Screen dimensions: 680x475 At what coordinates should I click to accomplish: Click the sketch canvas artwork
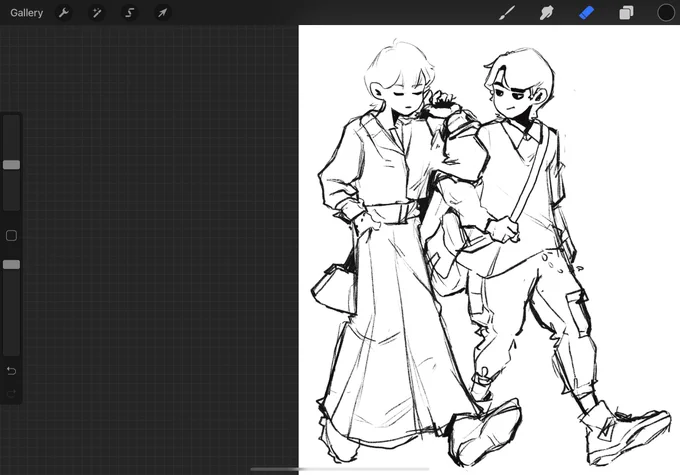tap(489, 250)
